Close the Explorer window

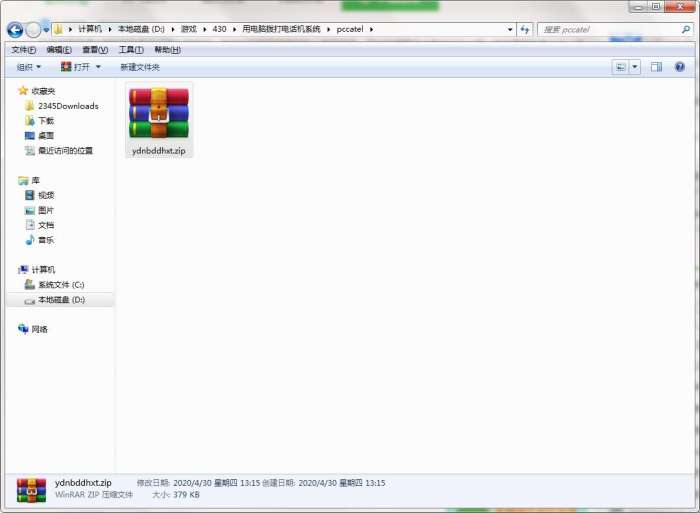[x=680, y=6]
